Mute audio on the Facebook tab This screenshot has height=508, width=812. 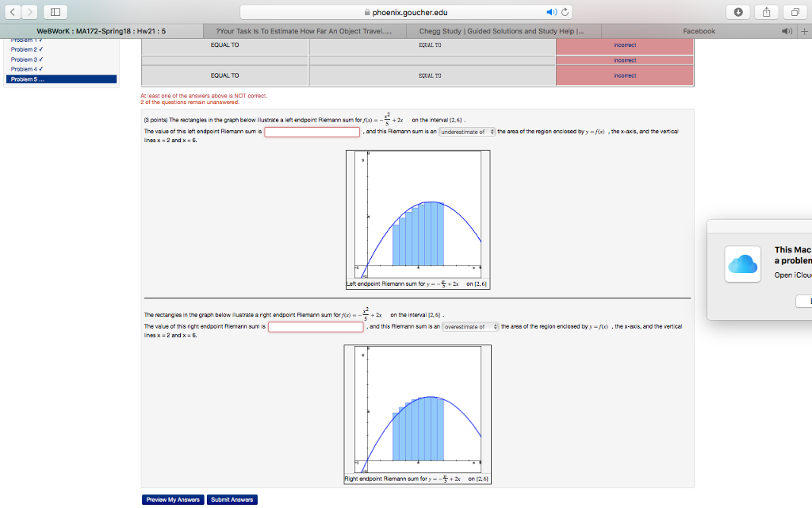(x=785, y=31)
